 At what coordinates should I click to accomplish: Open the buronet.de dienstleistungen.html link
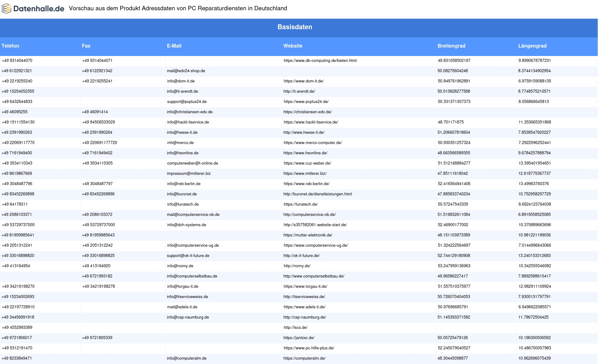coord(318,194)
